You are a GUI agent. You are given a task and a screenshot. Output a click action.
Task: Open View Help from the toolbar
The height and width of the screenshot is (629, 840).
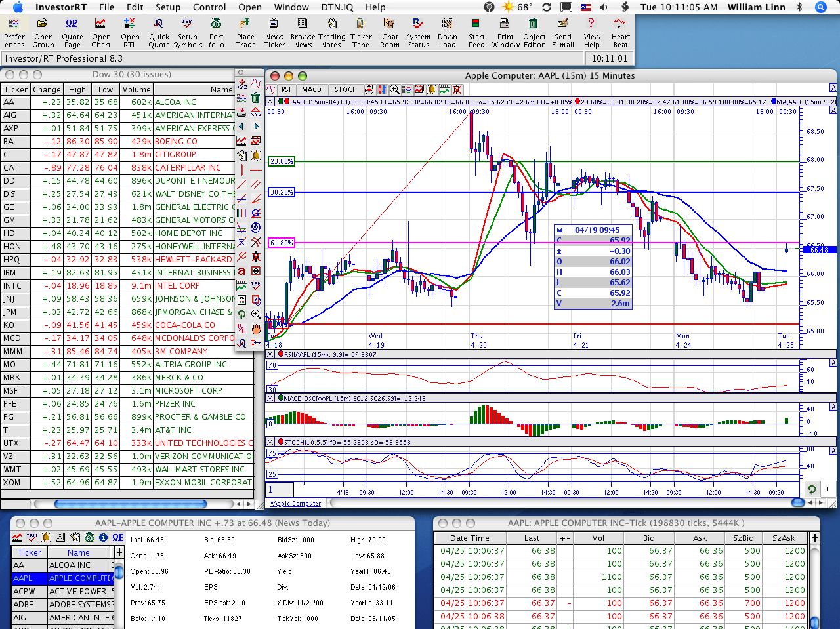coord(592,32)
